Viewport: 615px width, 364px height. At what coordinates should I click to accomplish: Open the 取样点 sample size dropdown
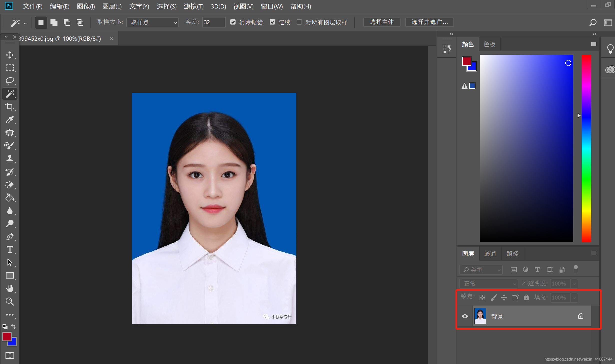coord(153,22)
